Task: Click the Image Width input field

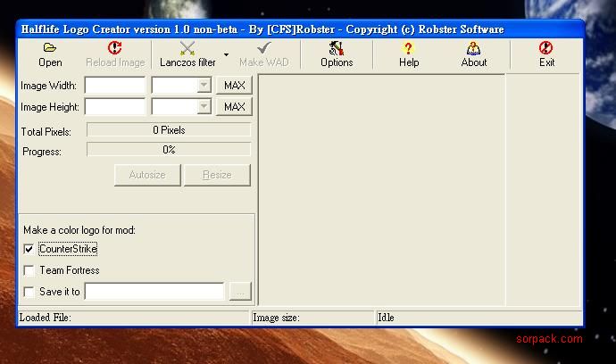Action: pyautogui.click(x=115, y=85)
